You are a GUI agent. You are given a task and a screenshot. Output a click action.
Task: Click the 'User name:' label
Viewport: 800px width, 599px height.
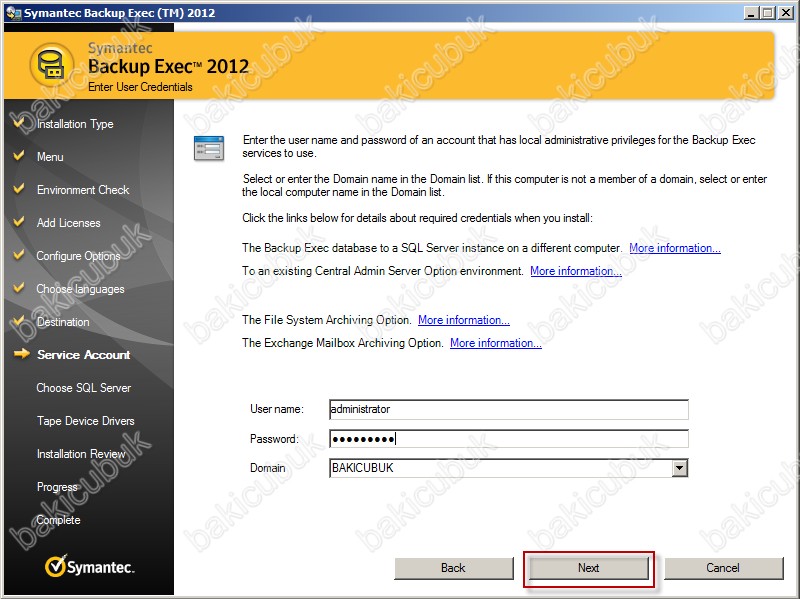[x=277, y=409]
